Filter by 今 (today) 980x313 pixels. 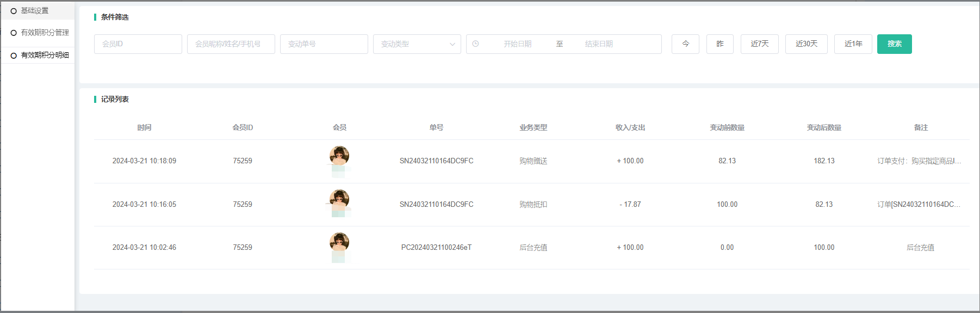point(685,44)
